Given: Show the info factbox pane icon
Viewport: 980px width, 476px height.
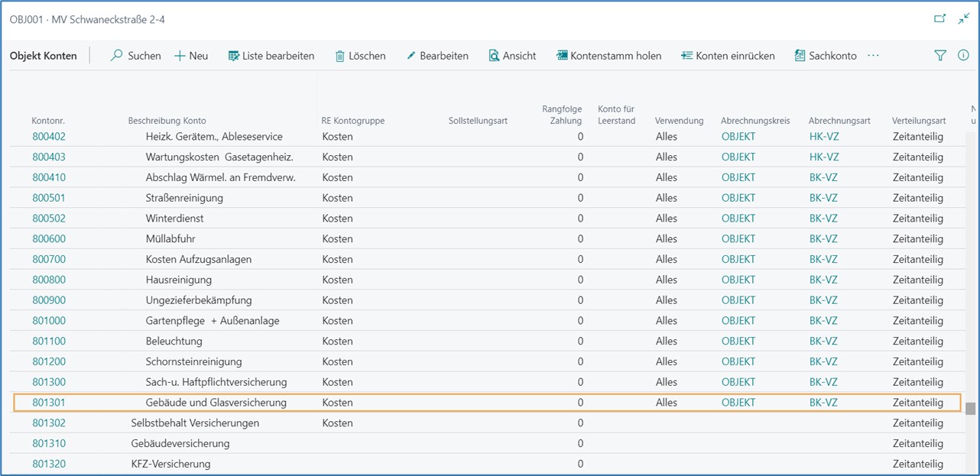Looking at the screenshot, I should [x=963, y=56].
